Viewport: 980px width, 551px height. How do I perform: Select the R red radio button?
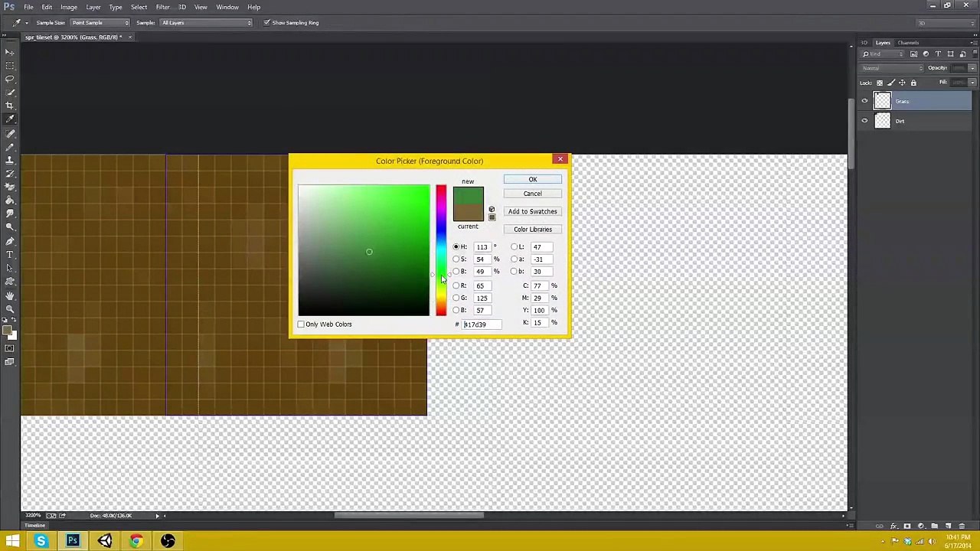click(456, 285)
